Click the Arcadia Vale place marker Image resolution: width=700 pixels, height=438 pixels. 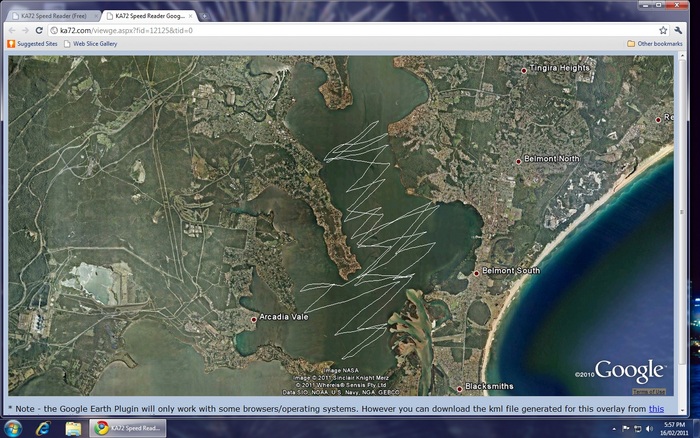(253, 319)
